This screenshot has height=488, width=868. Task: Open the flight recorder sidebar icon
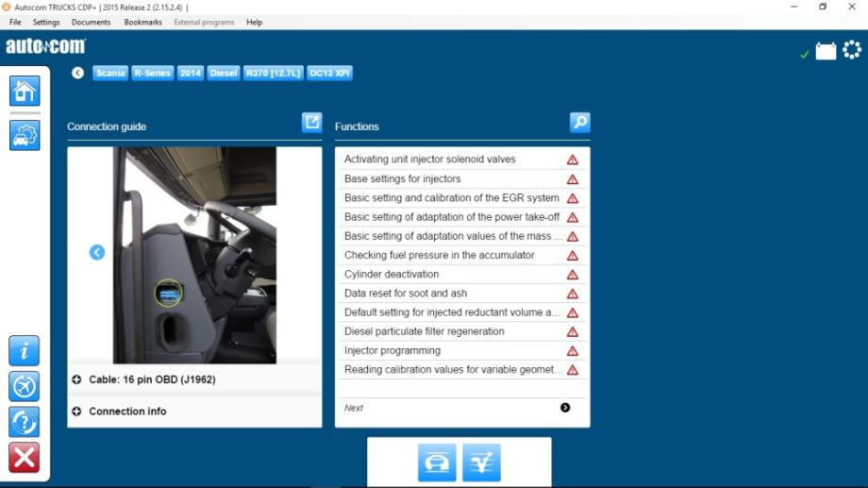click(24, 386)
